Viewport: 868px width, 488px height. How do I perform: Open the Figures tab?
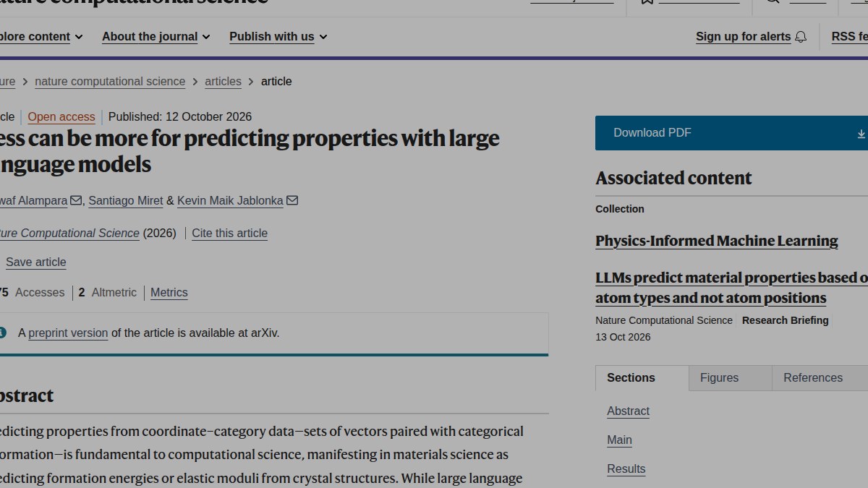tap(731, 378)
